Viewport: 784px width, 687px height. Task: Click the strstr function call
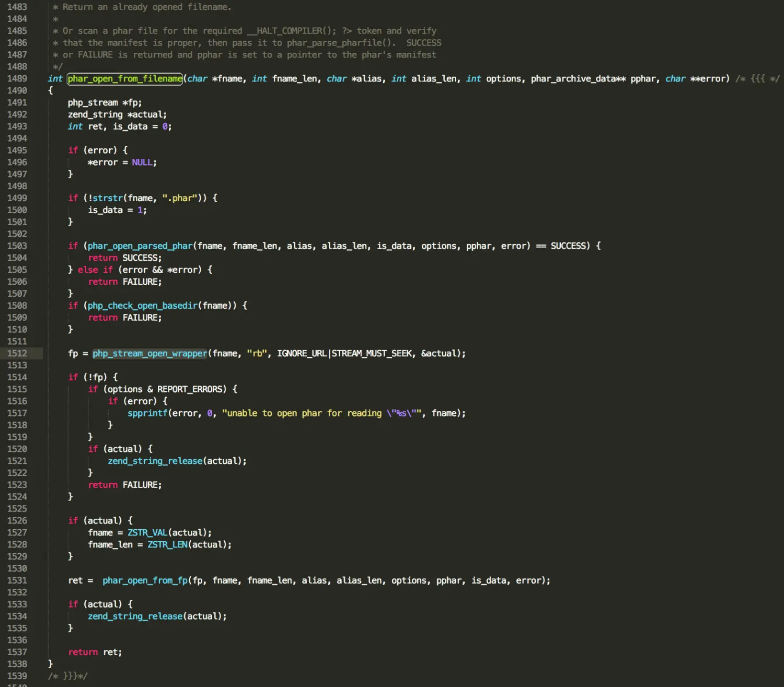pos(108,199)
